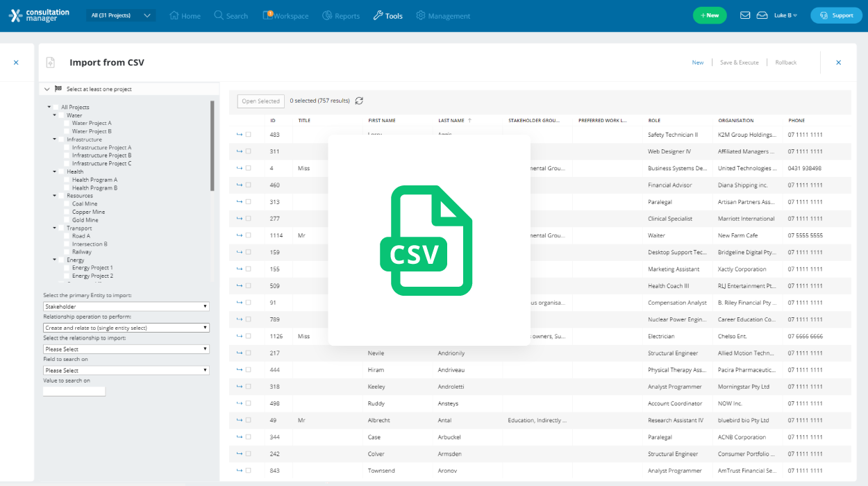The image size is (868, 486).
Task: Open the Luke B user menu
Action: click(786, 15)
